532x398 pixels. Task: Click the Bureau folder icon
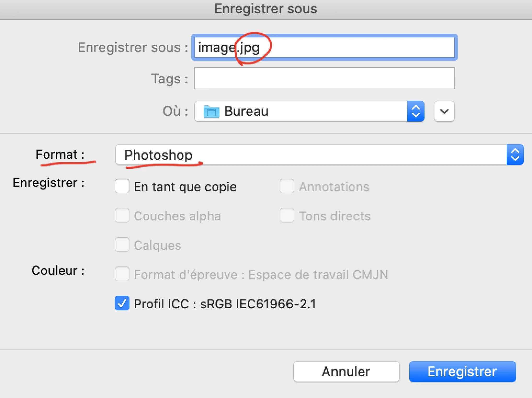tap(211, 111)
